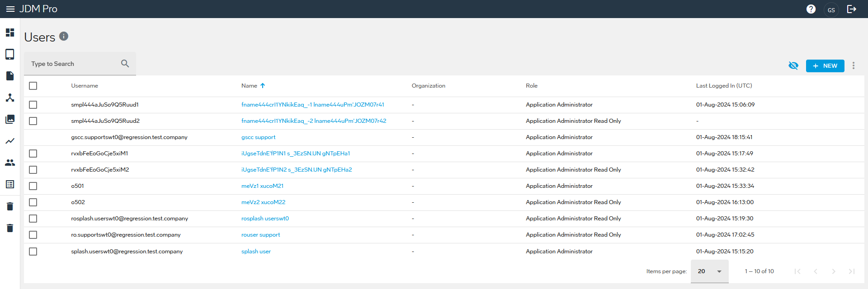The height and width of the screenshot is (289, 868).
Task: Open the rouser support name link
Action: tap(260, 235)
